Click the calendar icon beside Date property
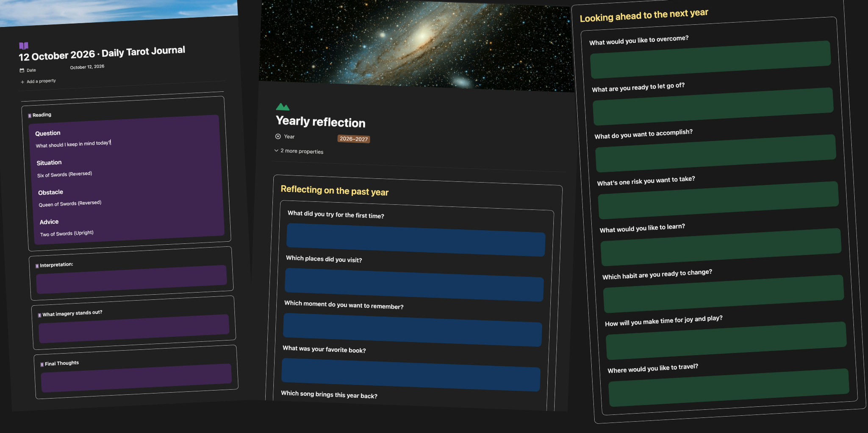868x433 pixels. click(x=22, y=70)
